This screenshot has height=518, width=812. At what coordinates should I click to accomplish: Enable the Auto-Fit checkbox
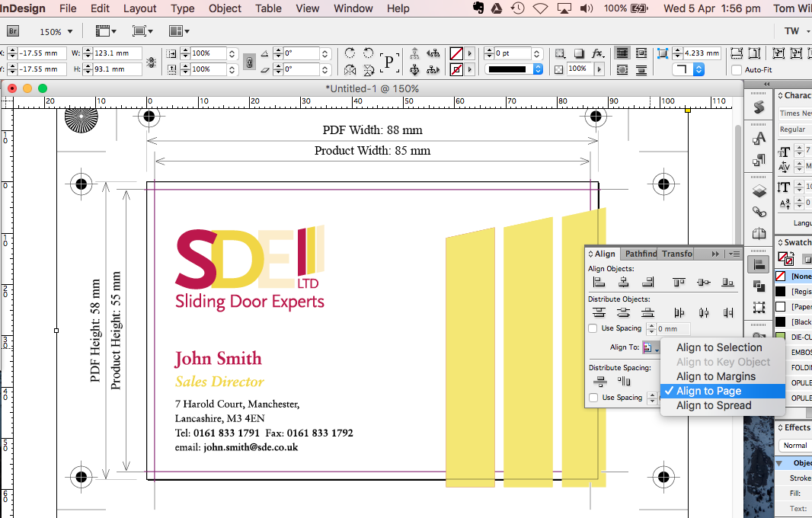(737, 69)
